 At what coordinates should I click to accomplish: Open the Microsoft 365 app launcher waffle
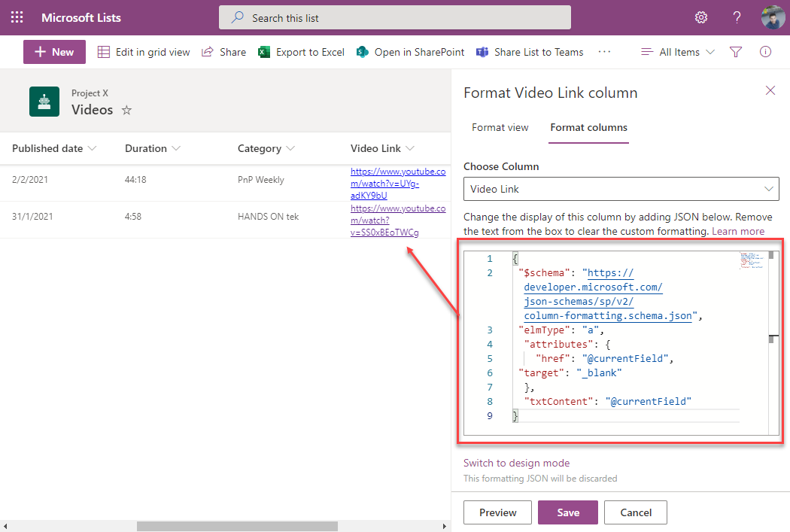[x=17, y=17]
